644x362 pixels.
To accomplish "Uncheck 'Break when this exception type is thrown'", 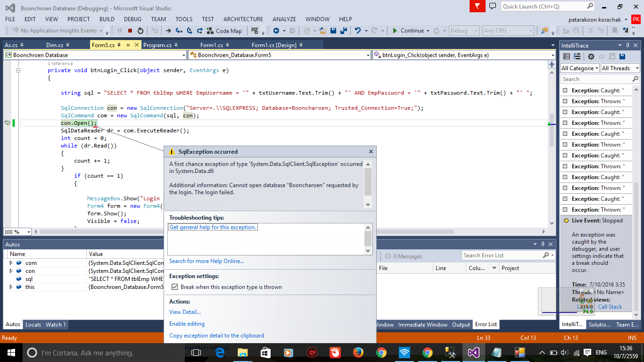I will pos(174,287).
